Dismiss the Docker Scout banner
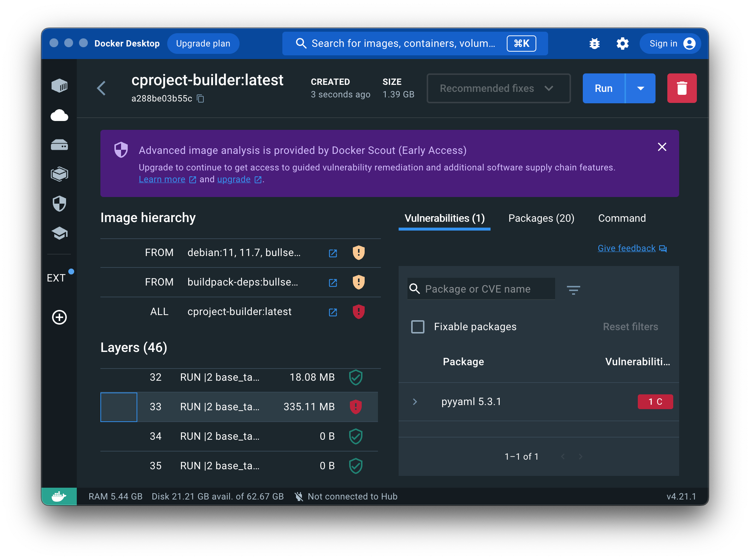 [662, 147]
